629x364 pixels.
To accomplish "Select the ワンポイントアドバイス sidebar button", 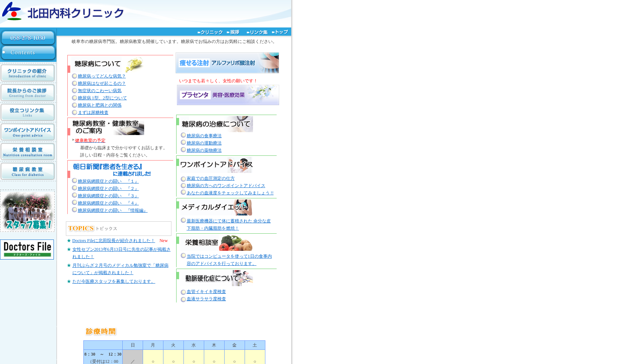I will coord(28,132).
